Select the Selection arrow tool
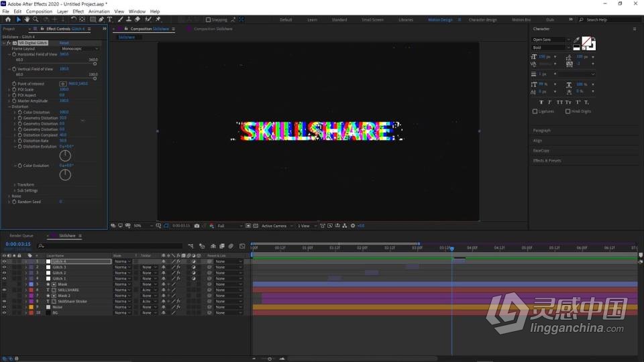This screenshot has height=362, width=644. tap(19, 19)
